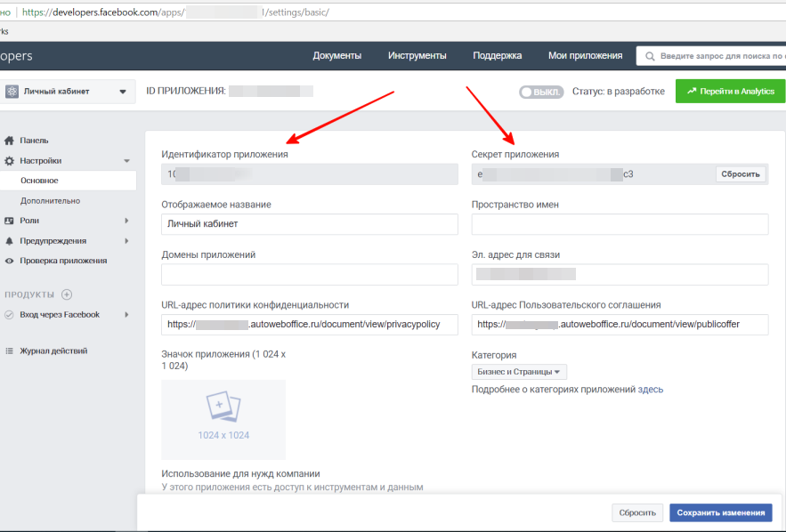Expand the Вход через Facebook arrow
This screenshot has height=532, width=786.
coord(126,315)
